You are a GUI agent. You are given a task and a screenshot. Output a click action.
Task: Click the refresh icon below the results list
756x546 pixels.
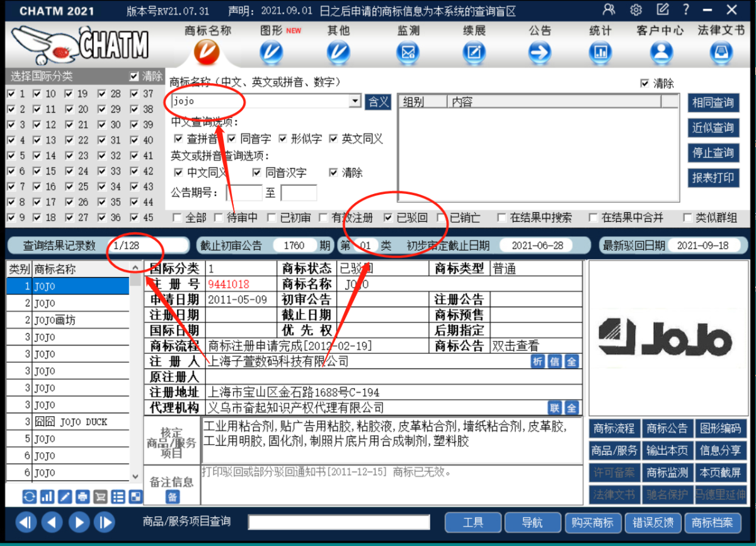[x=30, y=497]
